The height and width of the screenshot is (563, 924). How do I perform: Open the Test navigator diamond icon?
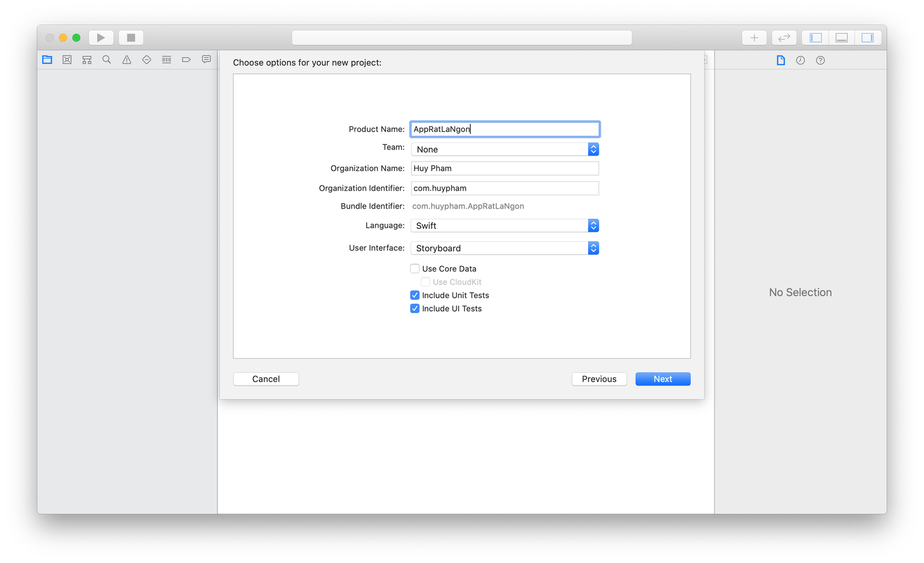(147, 60)
